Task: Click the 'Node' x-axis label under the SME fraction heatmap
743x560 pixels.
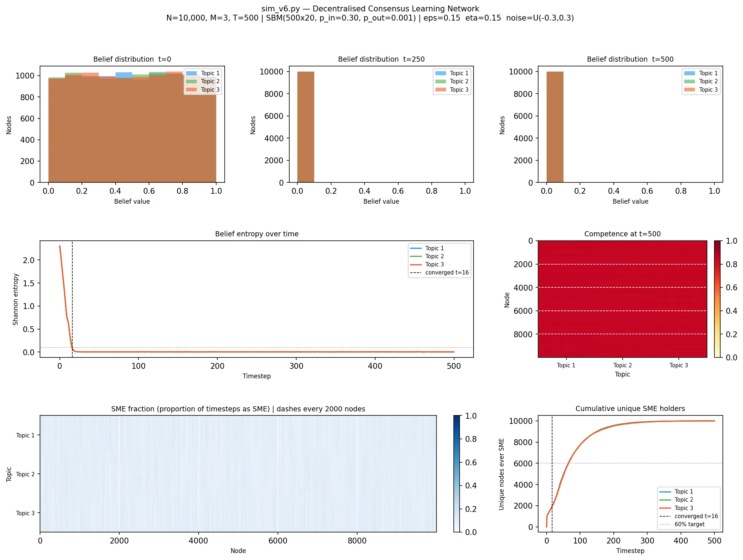Action: click(238, 551)
